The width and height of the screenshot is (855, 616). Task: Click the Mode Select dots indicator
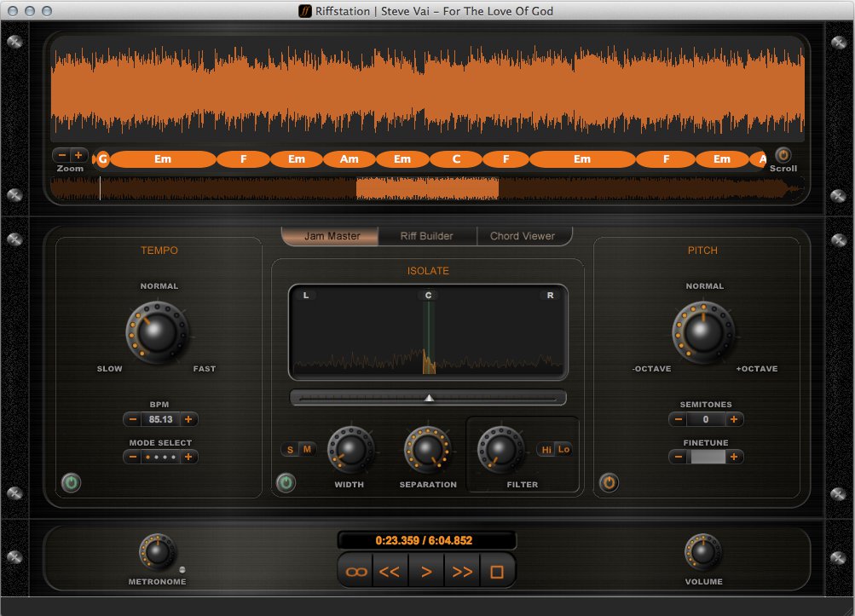point(160,457)
